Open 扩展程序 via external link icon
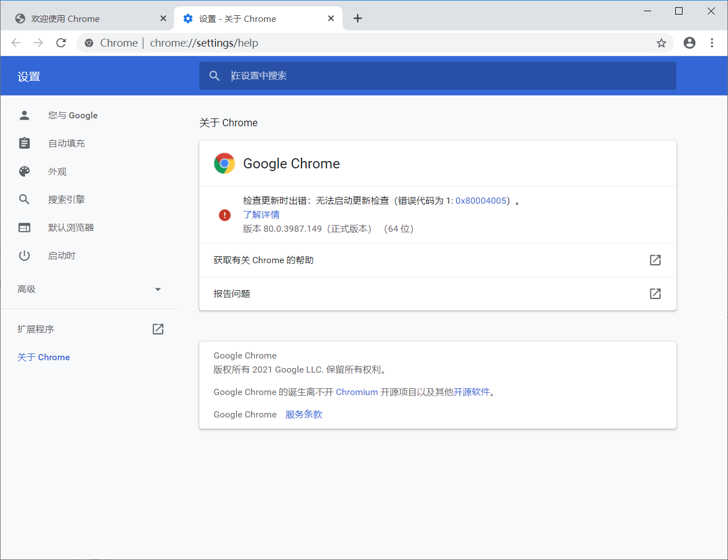The image size is (728, 560). click(158, 329)
